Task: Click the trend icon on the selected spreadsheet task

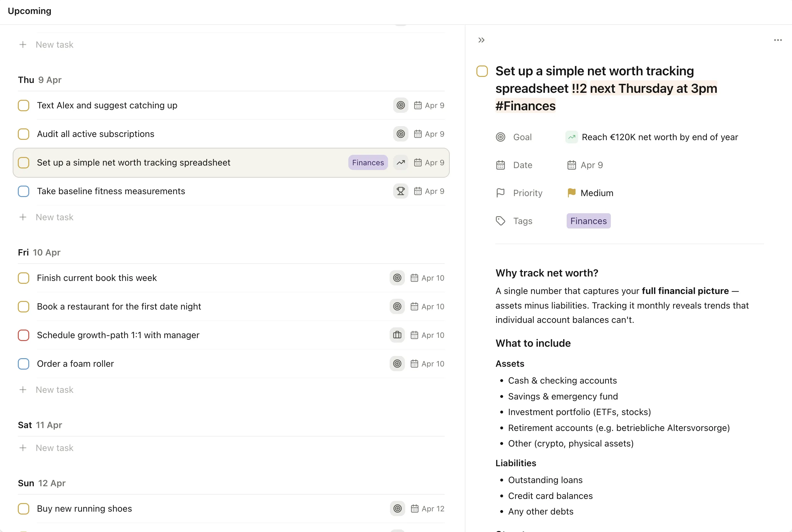Action: point(400,162)
